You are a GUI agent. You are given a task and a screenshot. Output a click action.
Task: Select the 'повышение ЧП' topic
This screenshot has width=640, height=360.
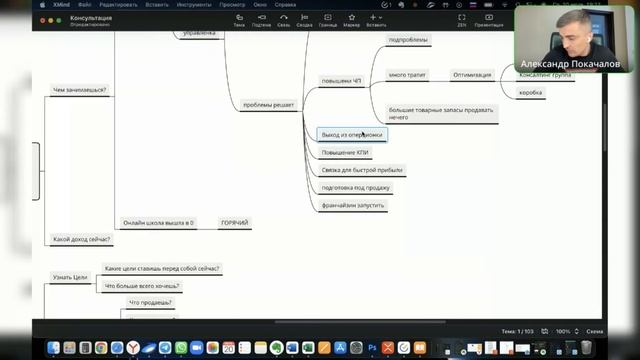341,81
